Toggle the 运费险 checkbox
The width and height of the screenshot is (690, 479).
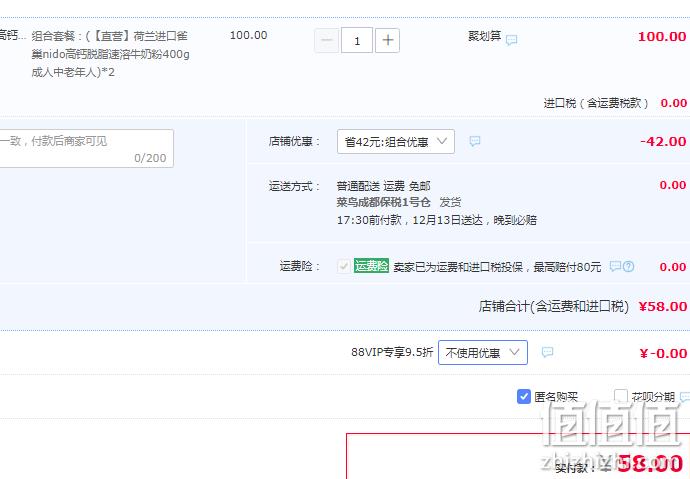344,266
